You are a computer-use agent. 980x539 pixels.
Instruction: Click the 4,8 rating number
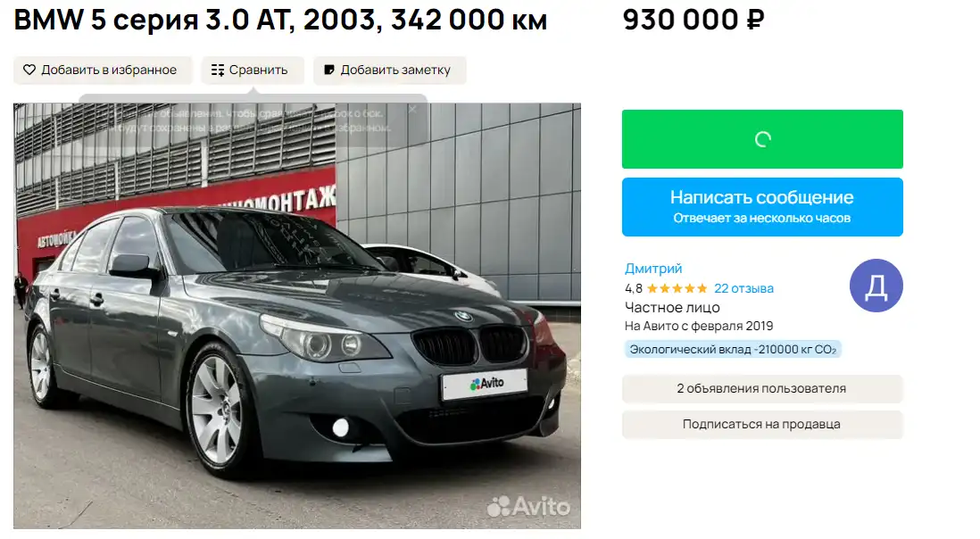click(633, 288)
